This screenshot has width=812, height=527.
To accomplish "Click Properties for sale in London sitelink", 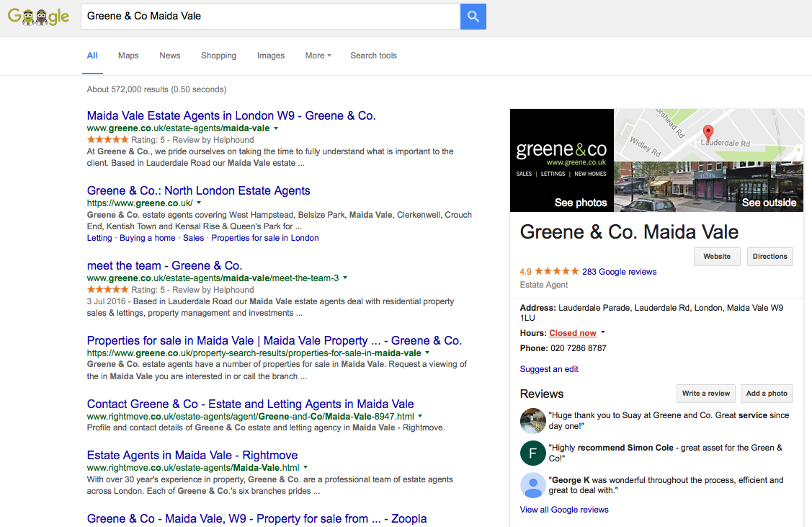I will coord(265,238).
